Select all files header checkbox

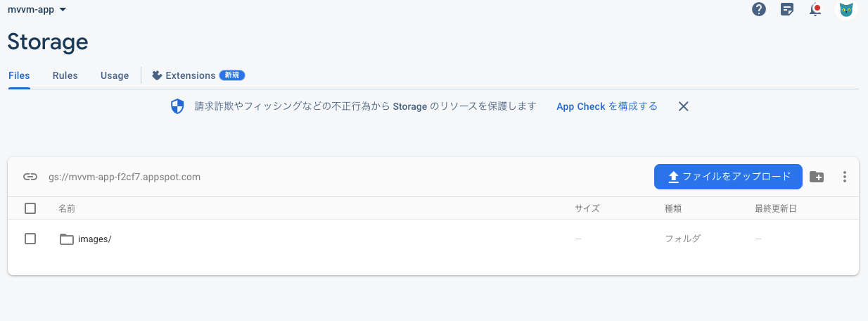(30, 208)
